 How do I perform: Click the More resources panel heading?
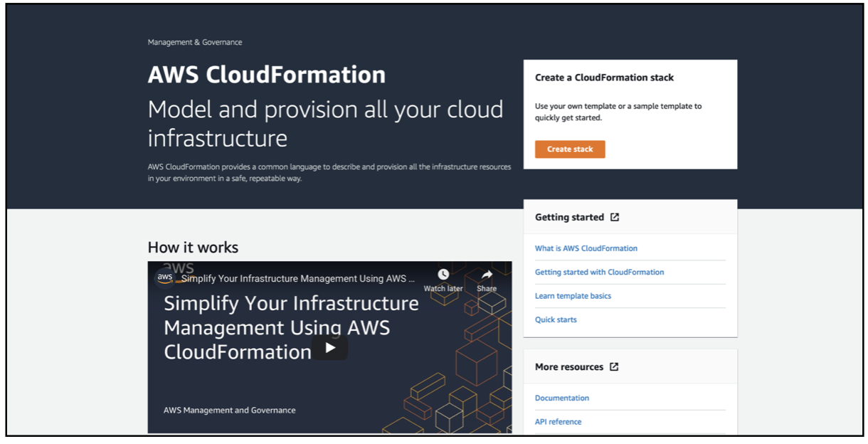click(569, 366)
